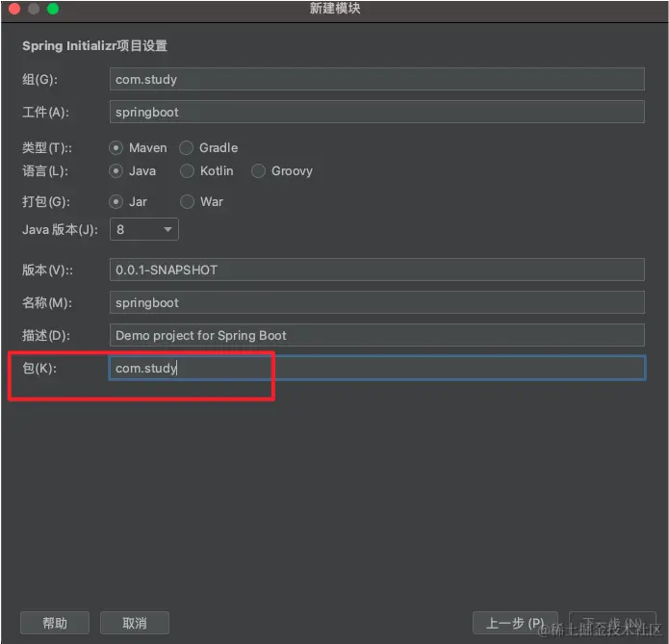Select the Gradle type radio button
Image resolution: width=669 pixels, height=644 pixels.
(x=187, y=147)
